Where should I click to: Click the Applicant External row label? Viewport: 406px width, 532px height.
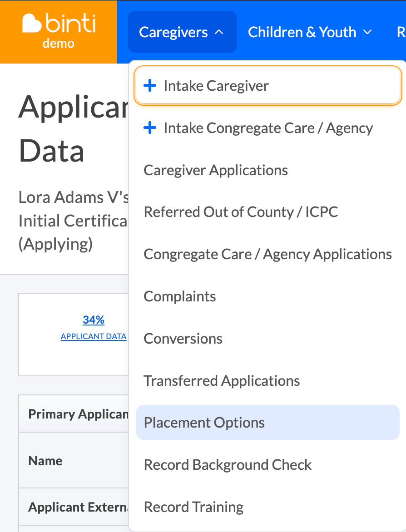click(x=78, y=507)
